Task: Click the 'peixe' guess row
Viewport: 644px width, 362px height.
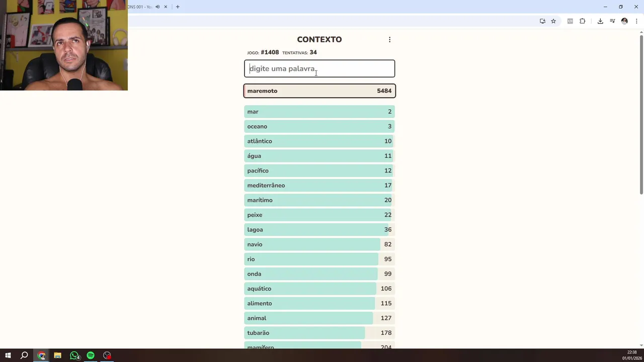Action: point(319,215)
